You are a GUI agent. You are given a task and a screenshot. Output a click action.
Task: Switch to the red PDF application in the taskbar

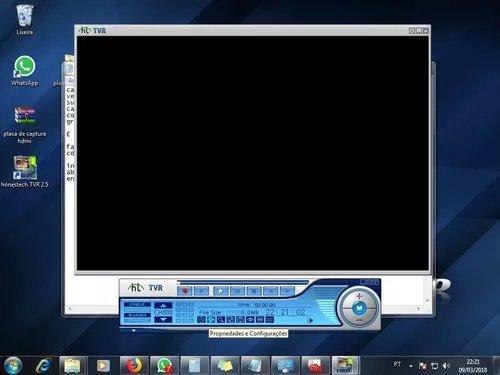[315, 366]
